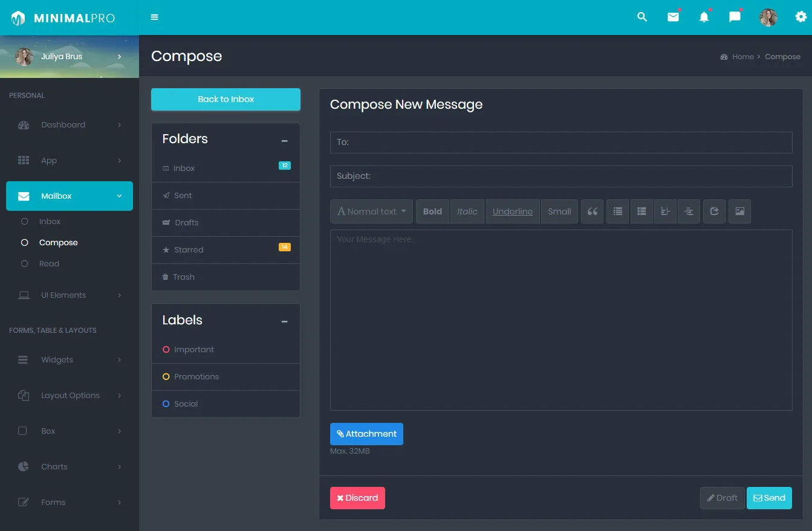Open the Trash folder
Screen dimensions: 812x531
226,277
